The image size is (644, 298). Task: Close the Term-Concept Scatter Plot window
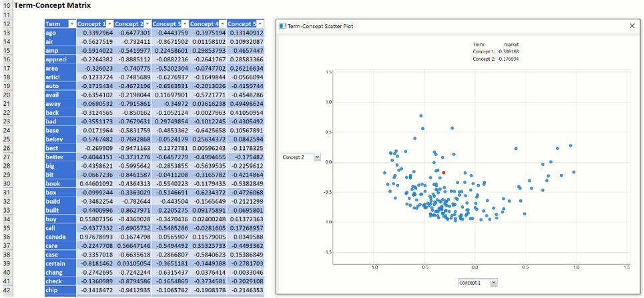pos(632,26)
